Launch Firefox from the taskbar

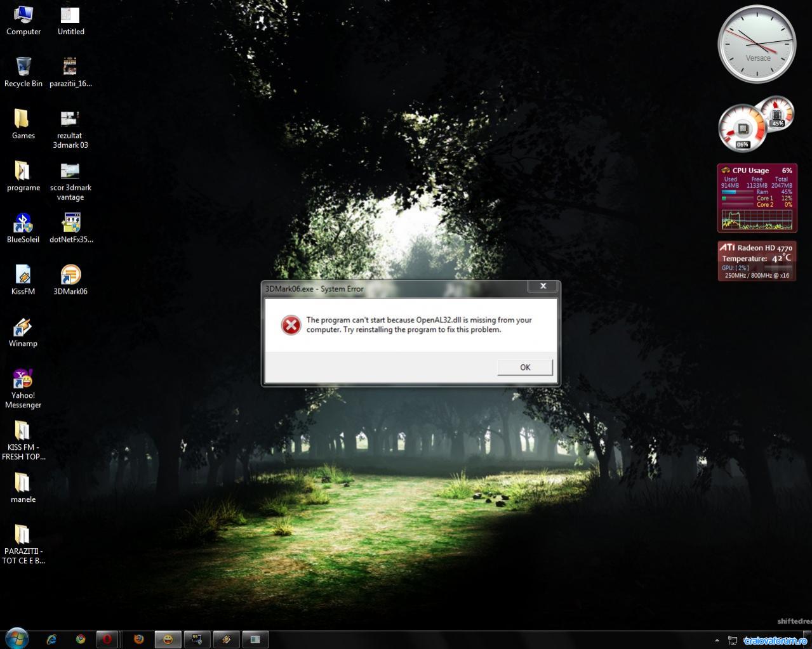point(138,639)
